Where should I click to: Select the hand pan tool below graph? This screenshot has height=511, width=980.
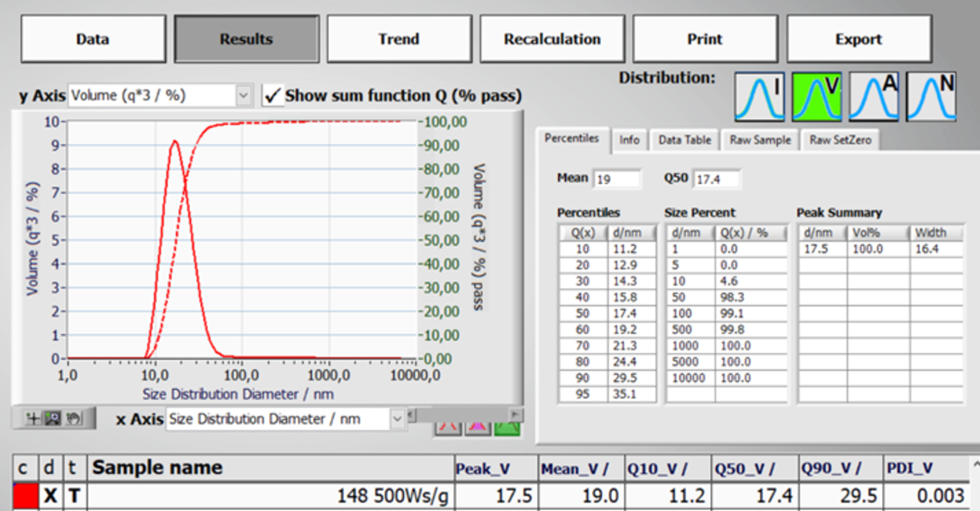(x=73, y=418)
